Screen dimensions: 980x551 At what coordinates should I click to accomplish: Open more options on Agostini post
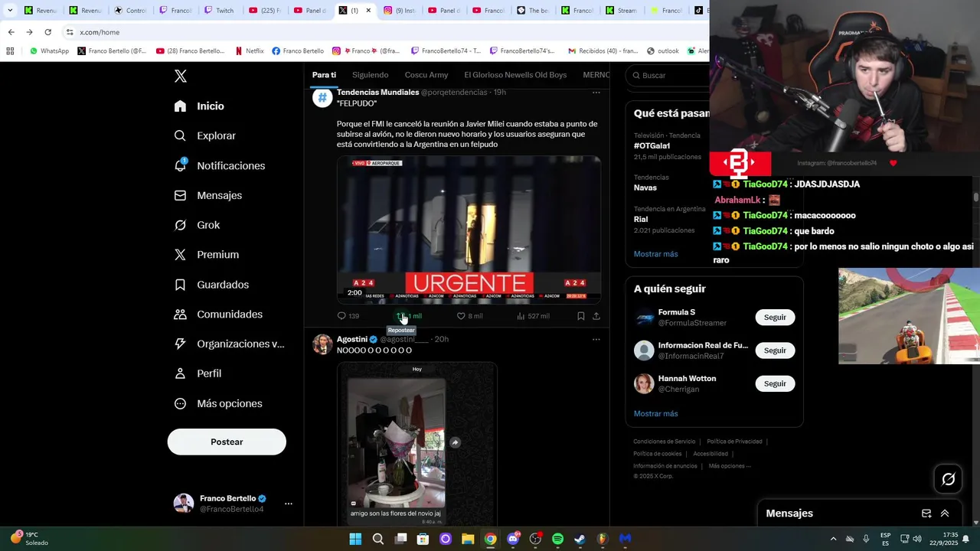[596, 340]
